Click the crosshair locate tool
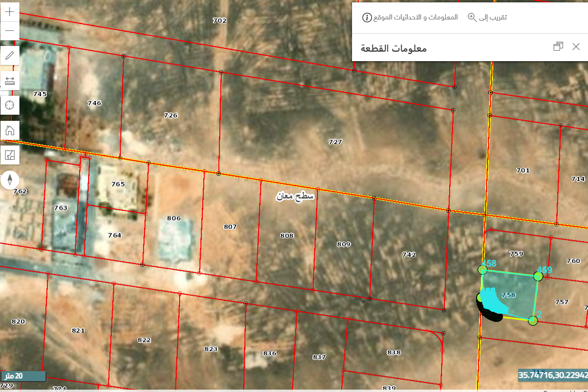 click(x=9, y=105)
